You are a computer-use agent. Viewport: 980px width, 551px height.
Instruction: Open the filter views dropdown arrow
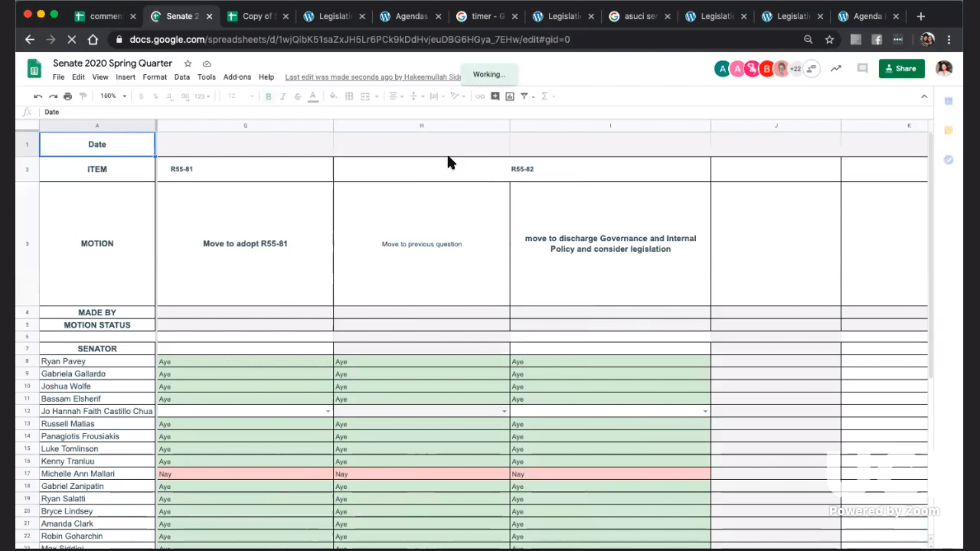point(533,96)
